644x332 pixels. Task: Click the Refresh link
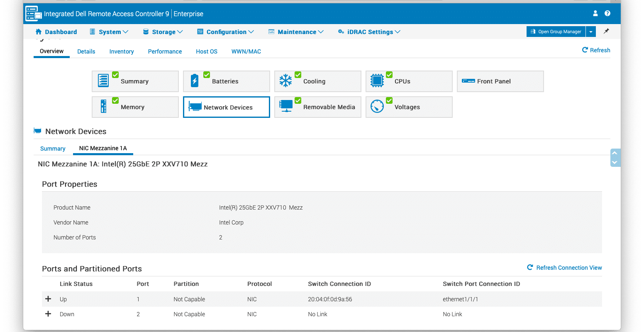click(596, 50)
